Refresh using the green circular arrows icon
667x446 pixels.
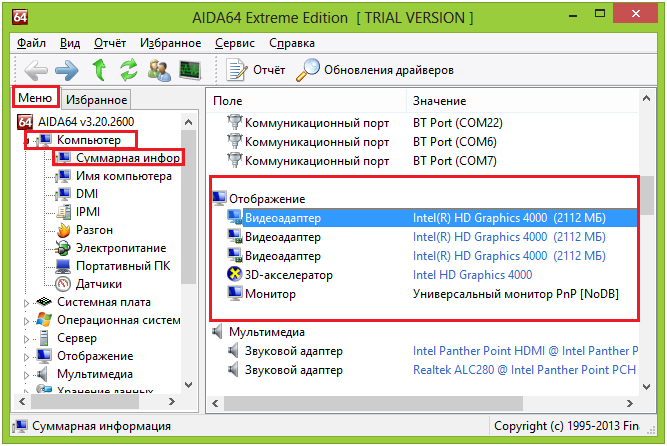[129, 70]
